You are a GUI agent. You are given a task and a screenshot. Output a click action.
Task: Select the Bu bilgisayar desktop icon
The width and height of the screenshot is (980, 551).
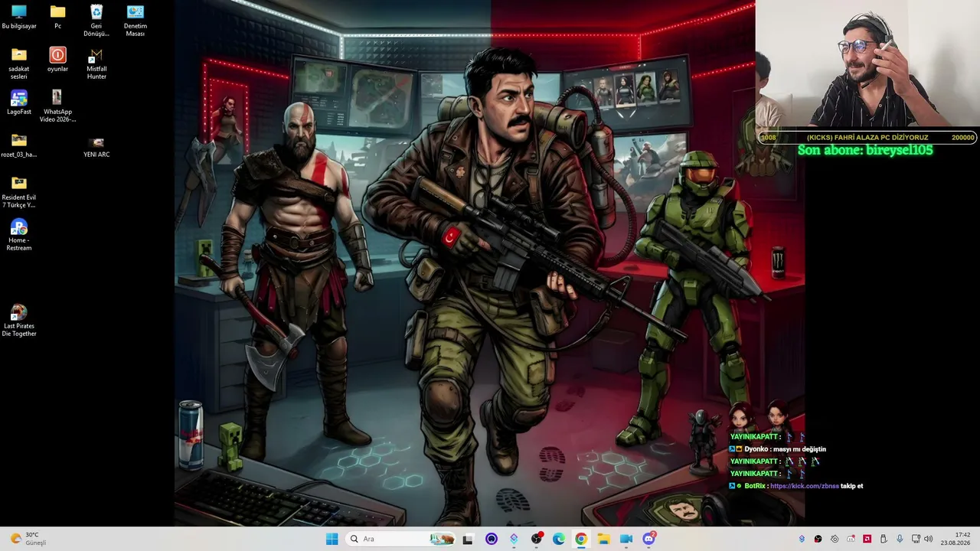coord(19,17)
